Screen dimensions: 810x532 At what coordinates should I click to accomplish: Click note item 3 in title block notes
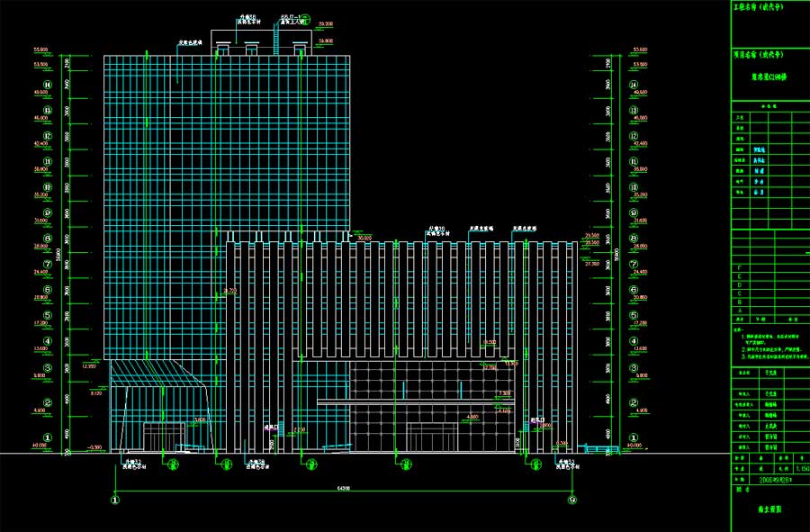[776, 356]
